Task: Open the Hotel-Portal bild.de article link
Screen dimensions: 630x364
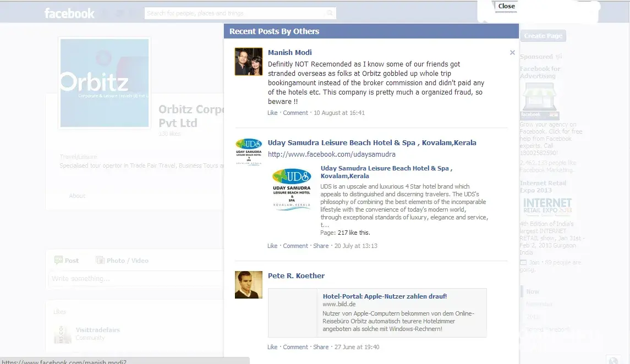Action: click(x=385, y=296)
